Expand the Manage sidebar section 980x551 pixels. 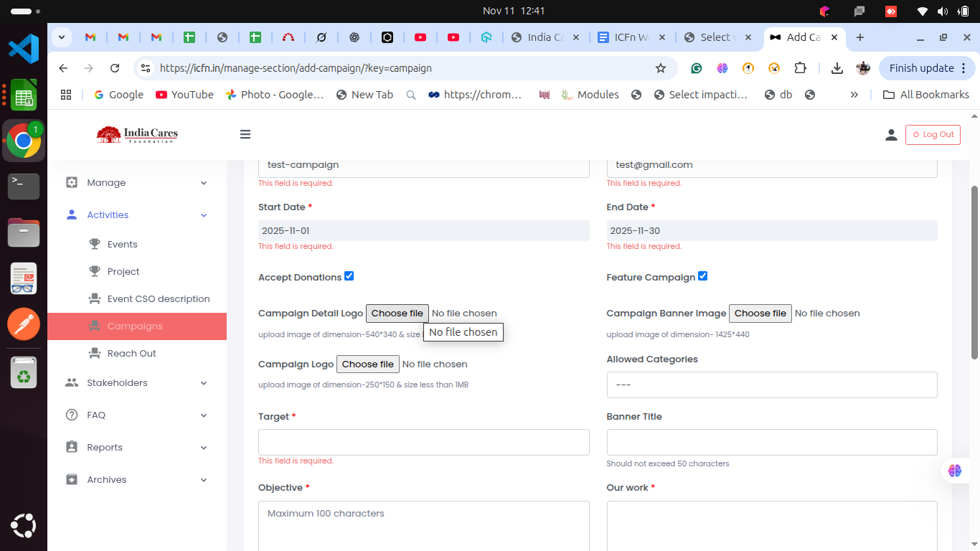tap(136, 183)
